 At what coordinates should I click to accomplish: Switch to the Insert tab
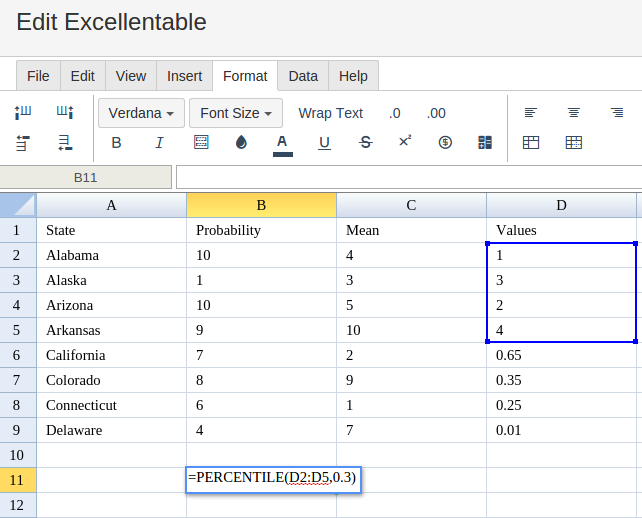click(184, 76)
